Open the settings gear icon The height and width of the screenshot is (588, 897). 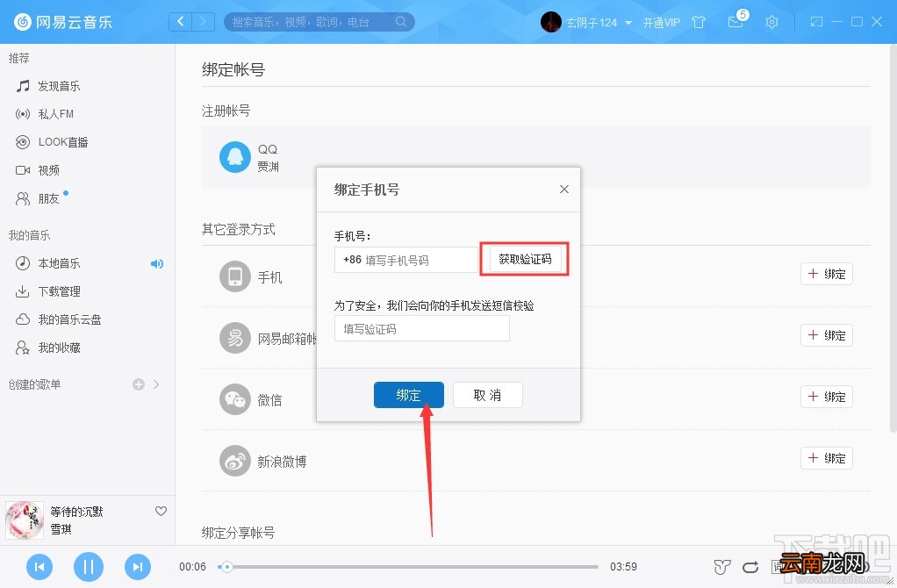(x=771, y=22)
